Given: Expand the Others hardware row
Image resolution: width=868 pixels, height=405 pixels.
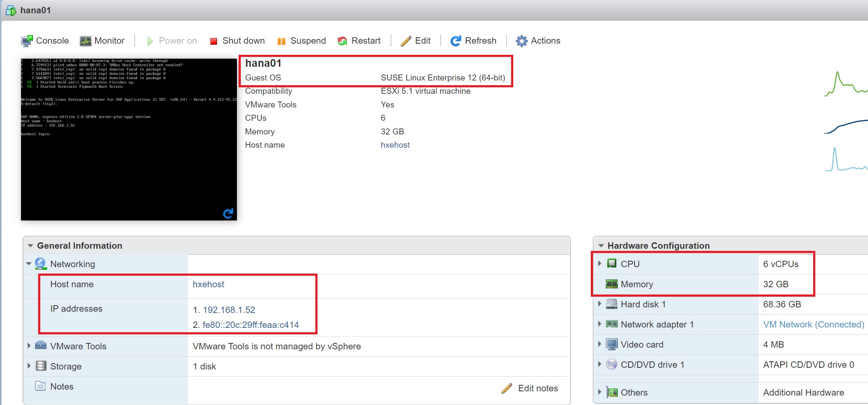Looking at the screenshot, I should pos(600,392).
